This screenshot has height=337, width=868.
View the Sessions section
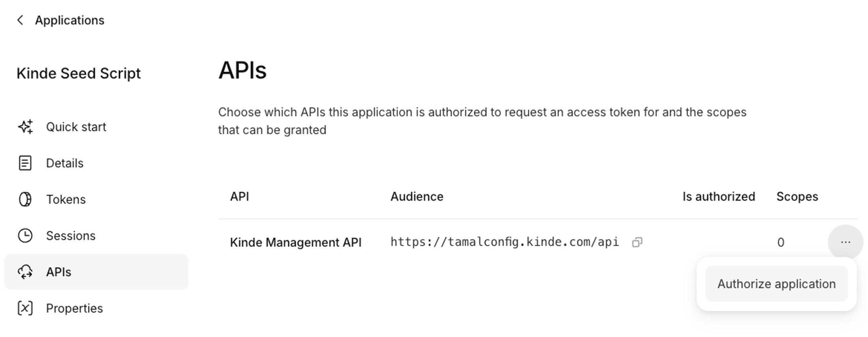pyautogui.click(x=71, y=235)
